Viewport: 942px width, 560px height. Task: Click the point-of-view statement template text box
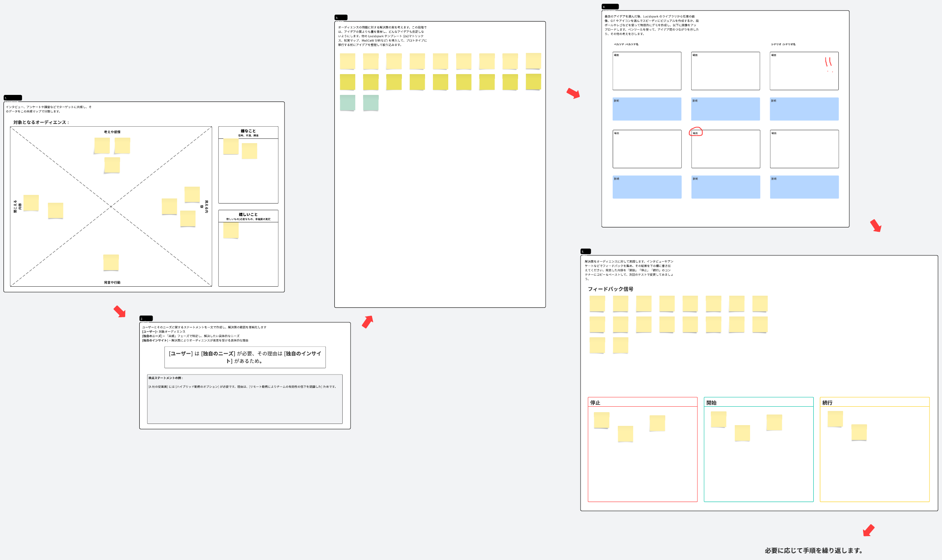(245, 357)
